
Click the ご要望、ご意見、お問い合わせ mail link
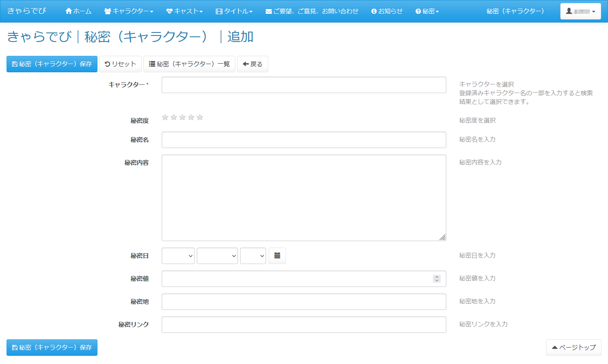pos(312,11)
